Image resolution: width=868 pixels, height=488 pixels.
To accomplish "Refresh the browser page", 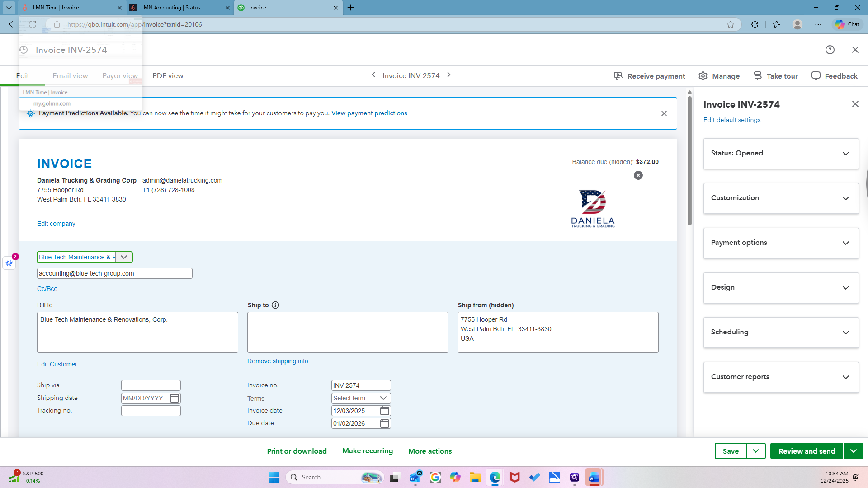I will (x=33, y=24).
